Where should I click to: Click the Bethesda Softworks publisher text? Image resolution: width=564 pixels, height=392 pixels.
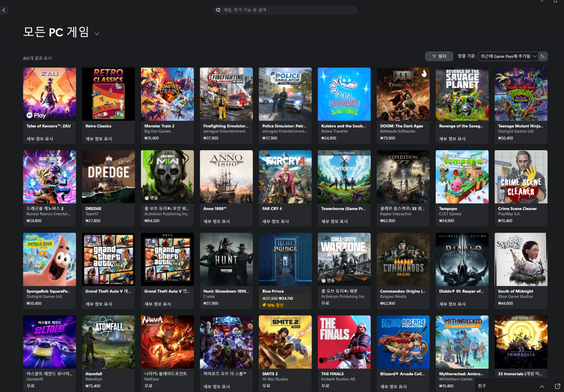click(398, 131)
